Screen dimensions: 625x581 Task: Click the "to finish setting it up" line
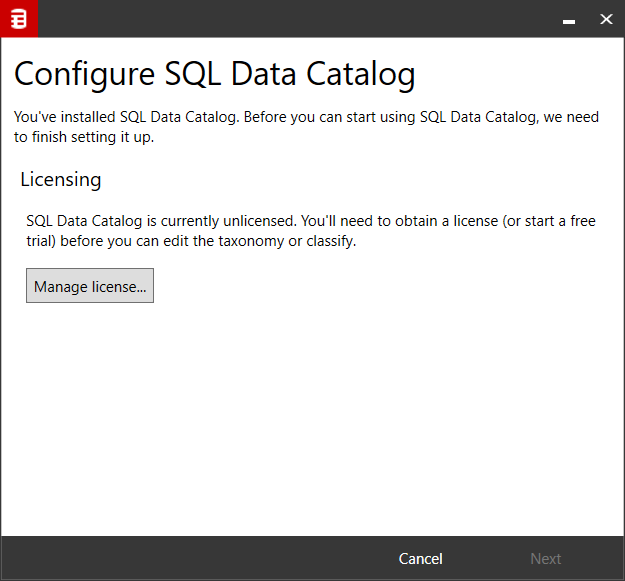[x=83, y=137]
